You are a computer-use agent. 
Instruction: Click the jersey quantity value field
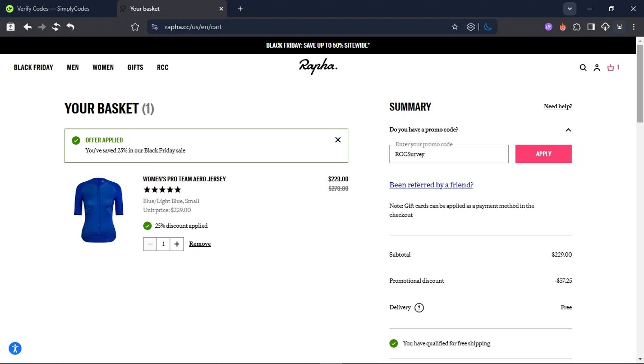click(163, 244)
